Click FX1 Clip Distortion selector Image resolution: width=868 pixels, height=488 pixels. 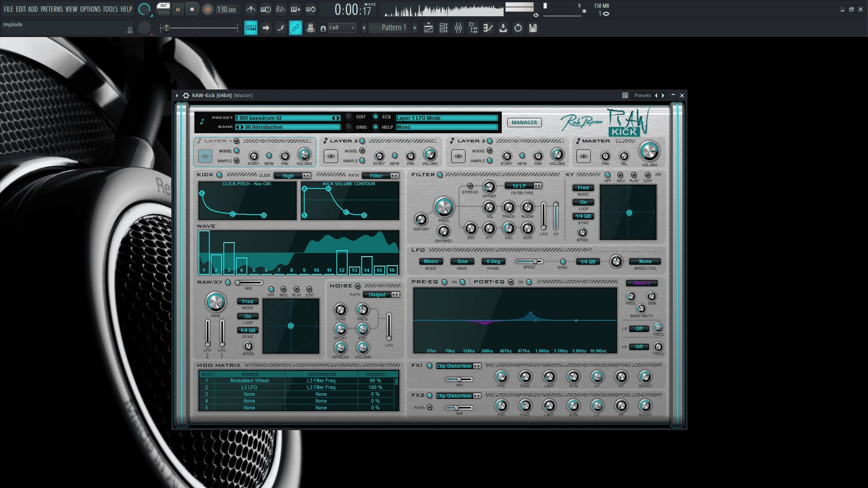pyautogui.click(x=458, y=366)
